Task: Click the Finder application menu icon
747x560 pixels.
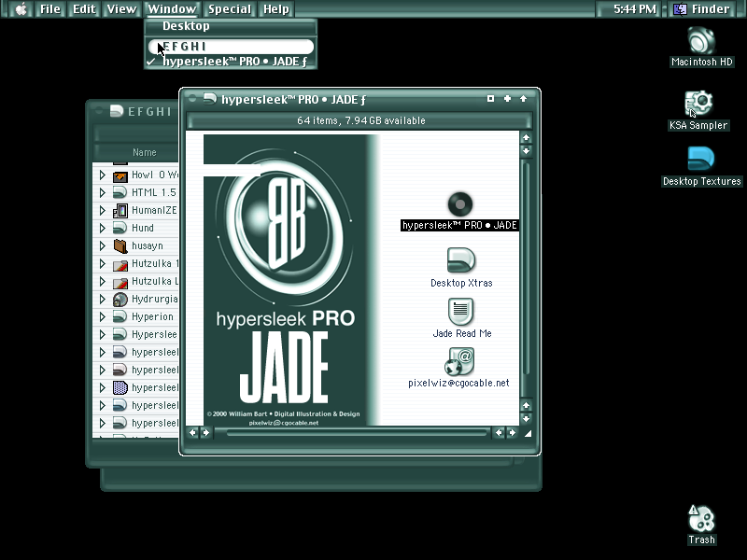Action: 680,9
